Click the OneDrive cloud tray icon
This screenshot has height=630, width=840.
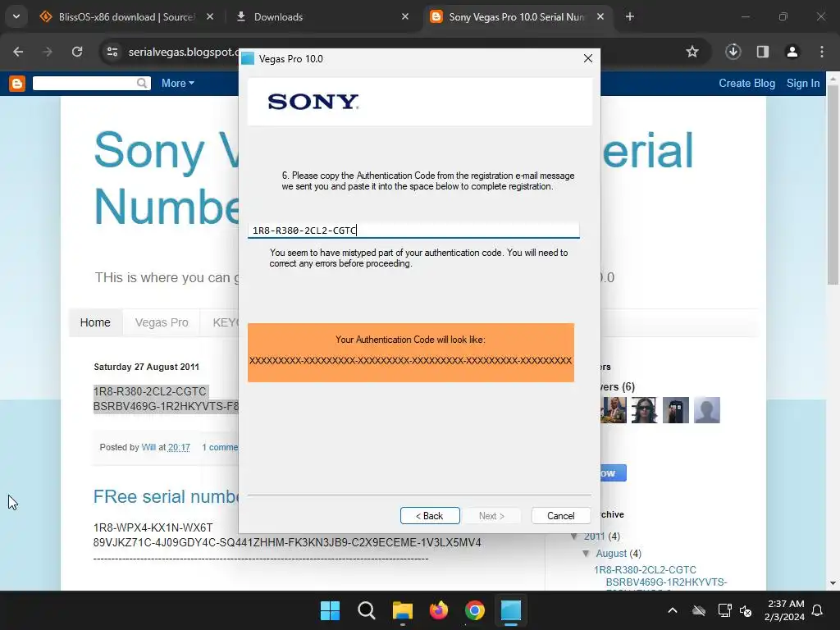[699, 610]
